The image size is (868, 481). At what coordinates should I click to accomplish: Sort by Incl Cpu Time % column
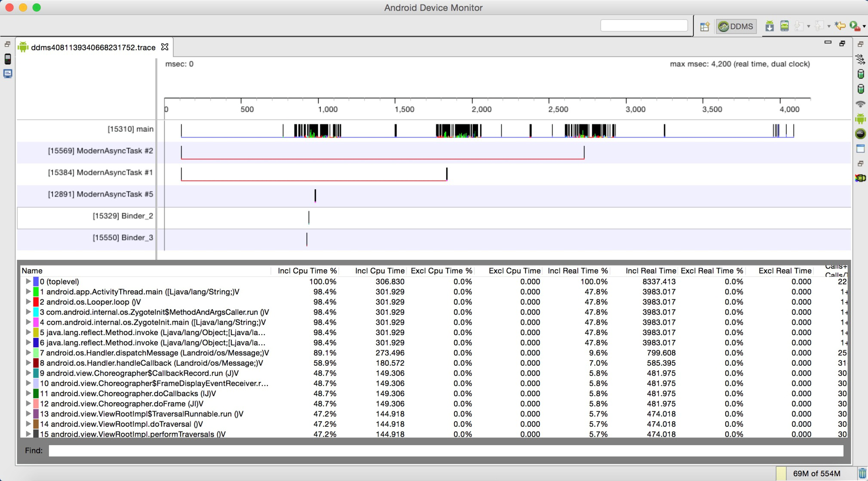tap(307, 271)
